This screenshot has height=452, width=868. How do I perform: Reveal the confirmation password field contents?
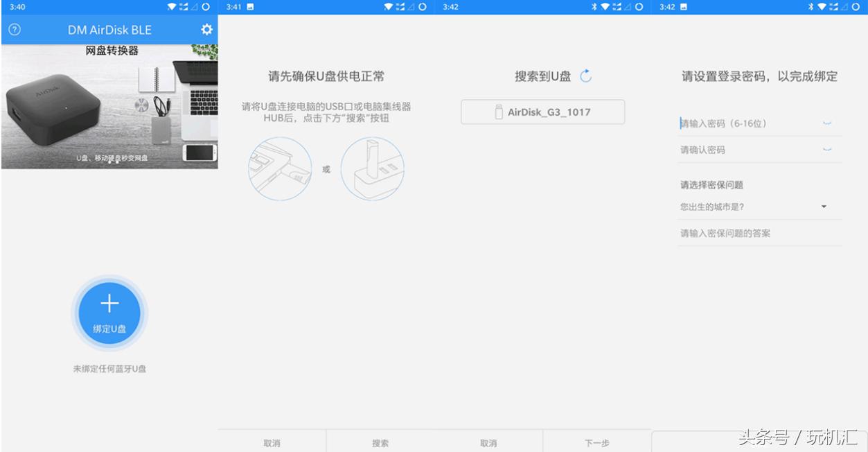pos(827,149)
